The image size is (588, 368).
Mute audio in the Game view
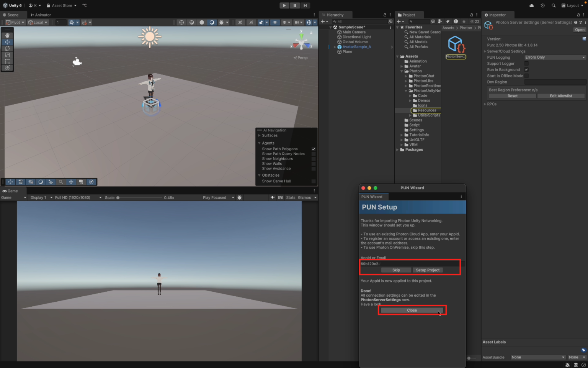(272, 197)
